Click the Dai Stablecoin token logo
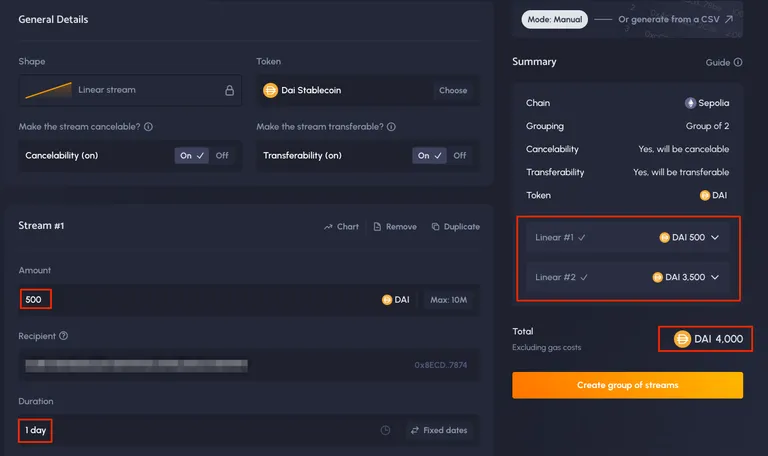Image resolution: width=768 pixels, height=456 pixels. pyautogui.click(x=270, y=90)
